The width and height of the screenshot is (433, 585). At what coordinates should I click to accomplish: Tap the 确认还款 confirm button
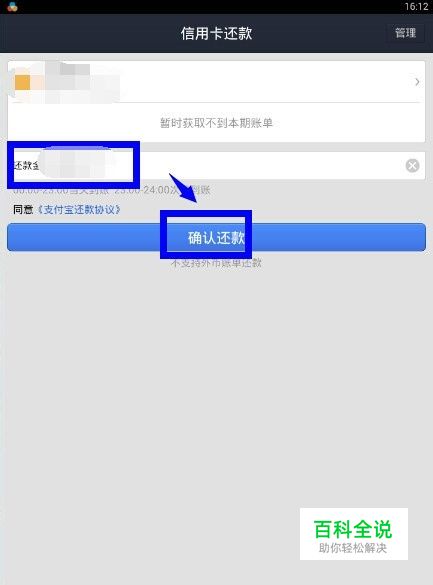216,237
